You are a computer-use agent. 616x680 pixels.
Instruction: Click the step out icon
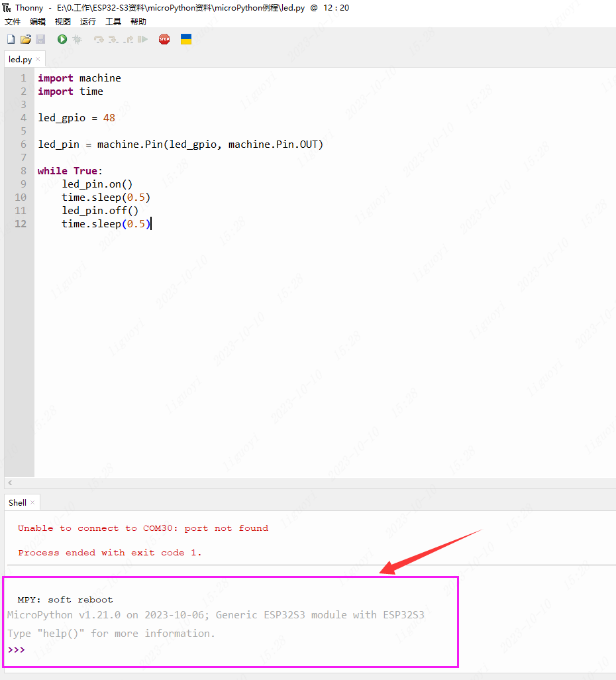click(128, 40)
